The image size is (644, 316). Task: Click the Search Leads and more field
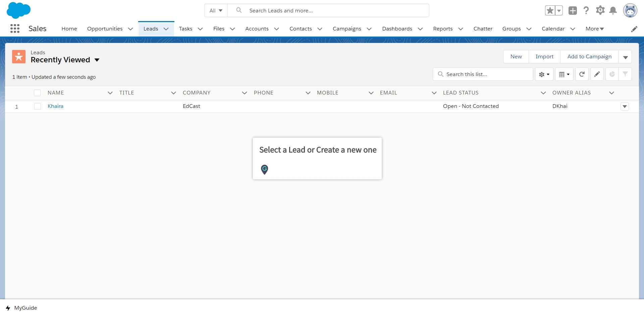(328, 10)
